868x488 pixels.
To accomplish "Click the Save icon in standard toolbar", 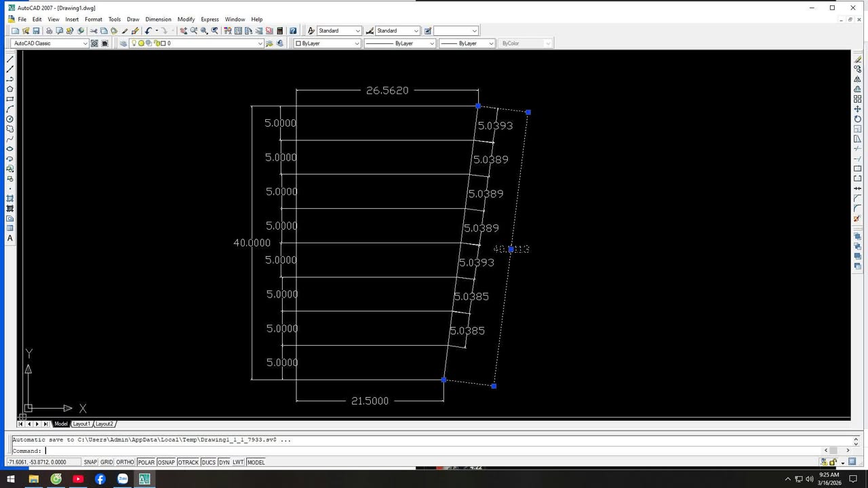I will [x=36, y=31].
